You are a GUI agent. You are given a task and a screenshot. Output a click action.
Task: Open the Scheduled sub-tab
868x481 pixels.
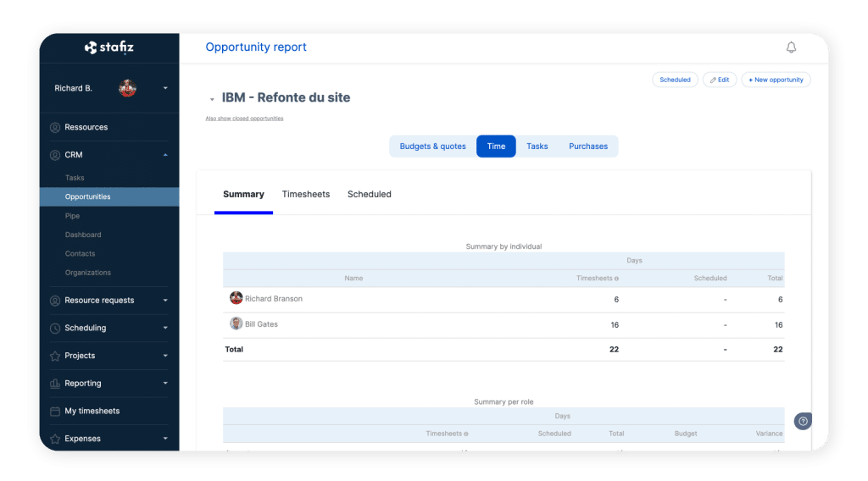(x=370, y=194)
